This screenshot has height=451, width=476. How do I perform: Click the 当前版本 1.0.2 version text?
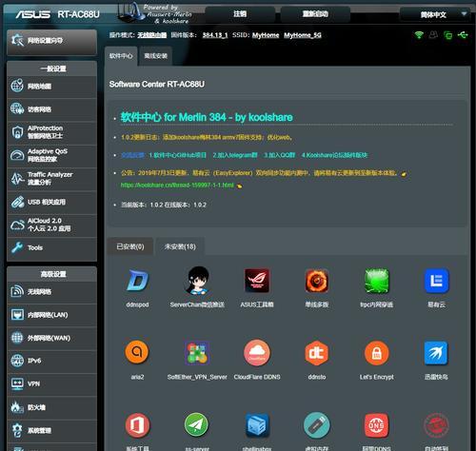point(164,205)
